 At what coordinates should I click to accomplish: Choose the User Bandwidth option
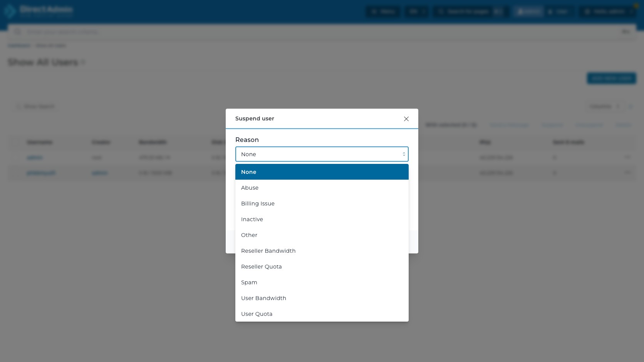(x=322, y=298)
